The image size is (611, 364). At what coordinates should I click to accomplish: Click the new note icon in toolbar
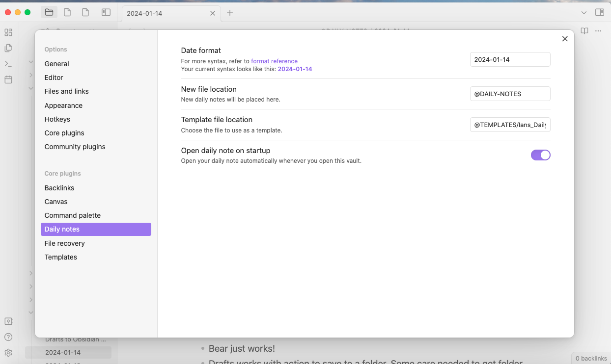click(67, 13)
